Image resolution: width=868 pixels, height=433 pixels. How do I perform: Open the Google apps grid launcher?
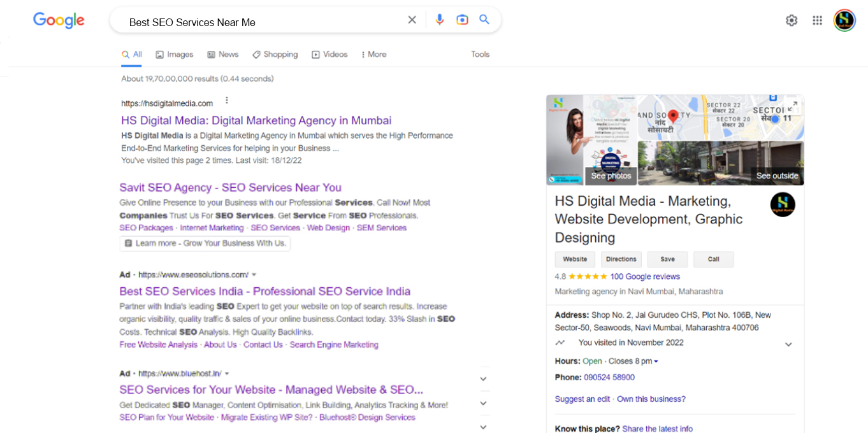click(817, 20)
